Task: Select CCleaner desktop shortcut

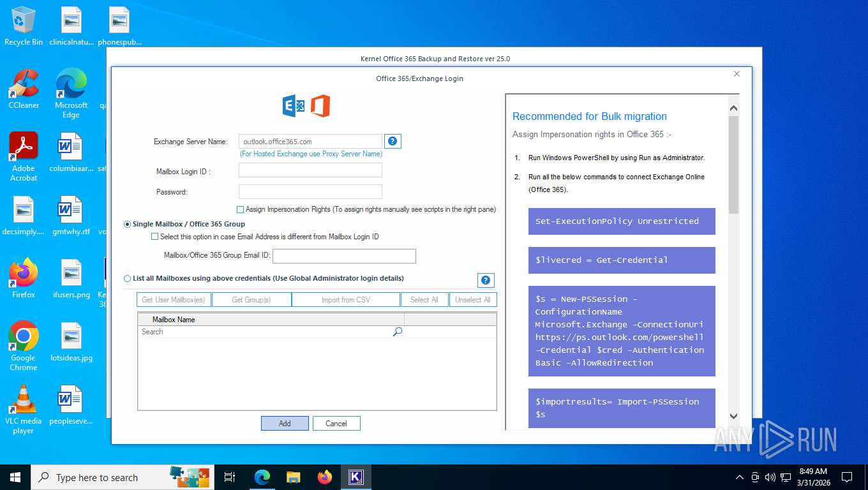Action: (x=24, y=89)
